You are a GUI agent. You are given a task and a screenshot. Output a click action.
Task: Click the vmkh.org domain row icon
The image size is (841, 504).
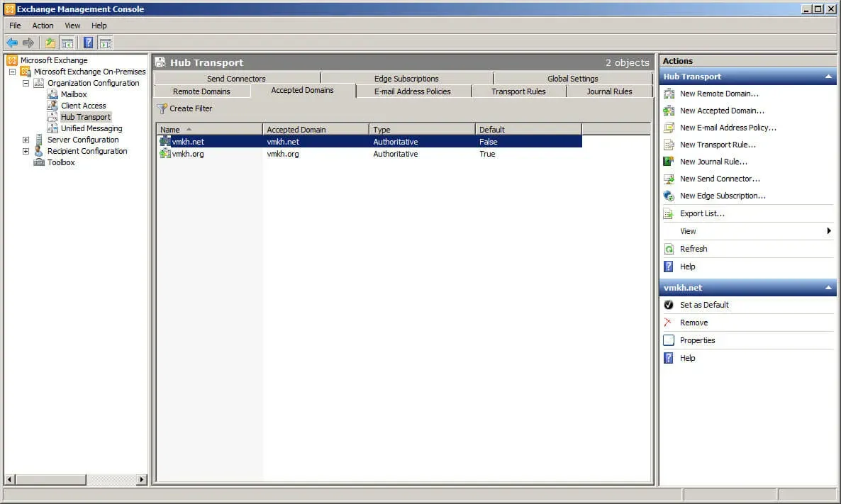click(165, 154)
